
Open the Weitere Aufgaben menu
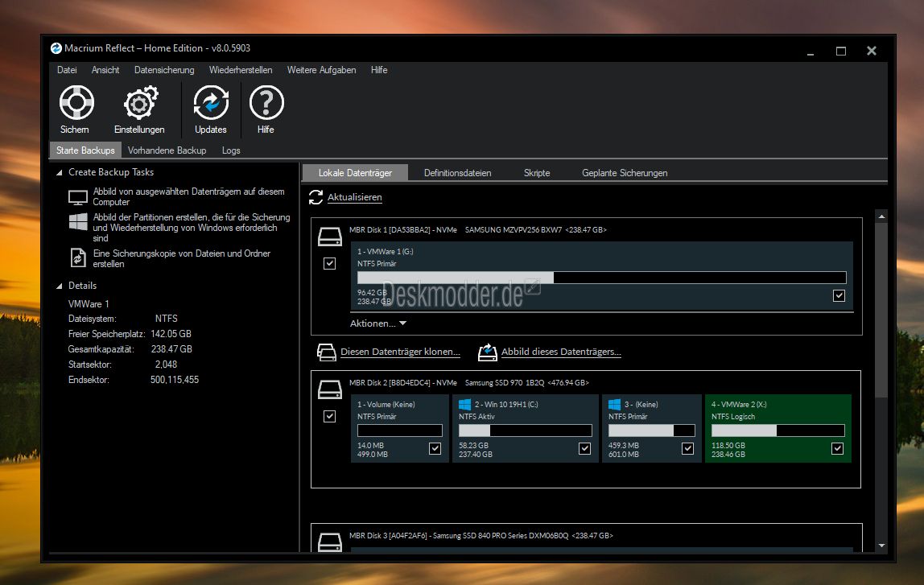pos(322,70)
